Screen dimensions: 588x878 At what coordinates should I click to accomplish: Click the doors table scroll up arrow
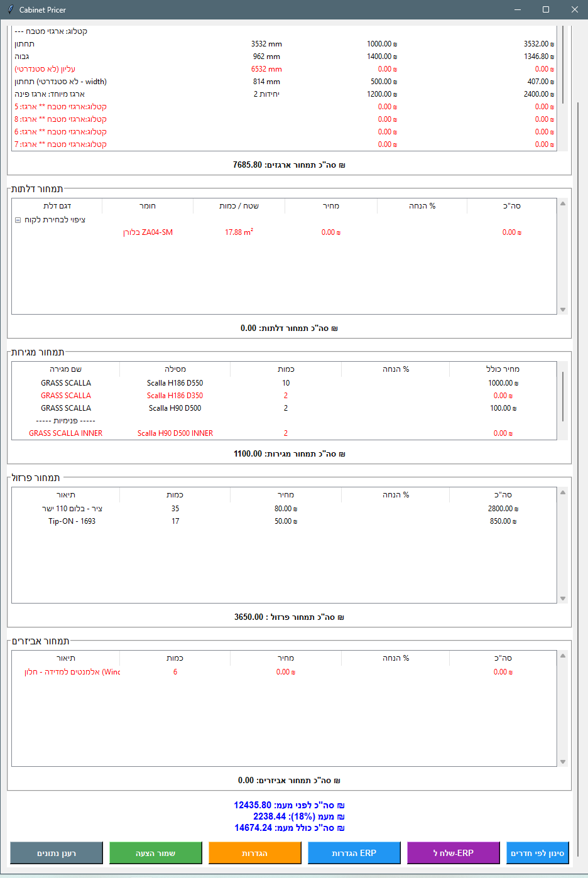[563, 203]
